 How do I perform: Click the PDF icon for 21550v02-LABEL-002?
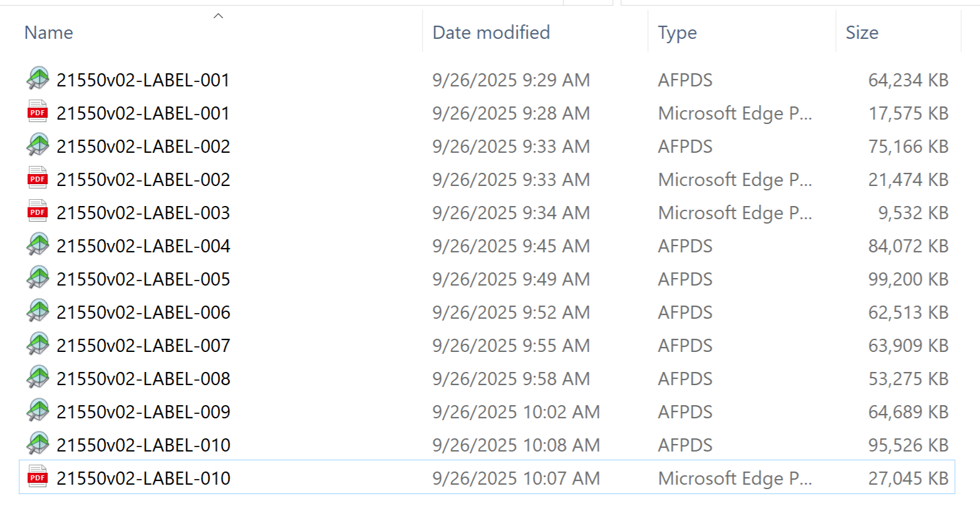tap(38, 179)
